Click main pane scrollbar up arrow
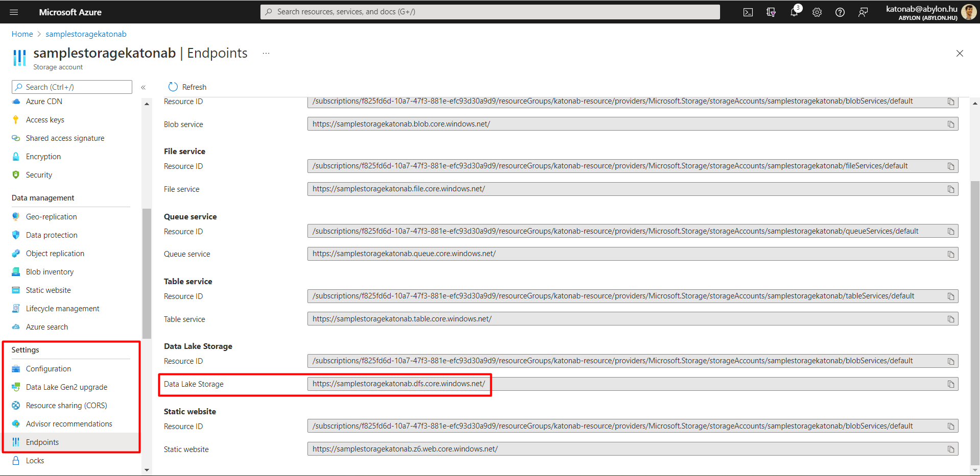This screenshot has height=476, width=980. (x=975, y=104)
